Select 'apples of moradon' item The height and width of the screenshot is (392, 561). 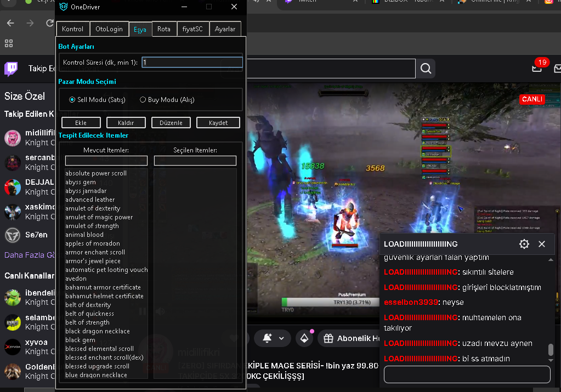click(93, 243)
